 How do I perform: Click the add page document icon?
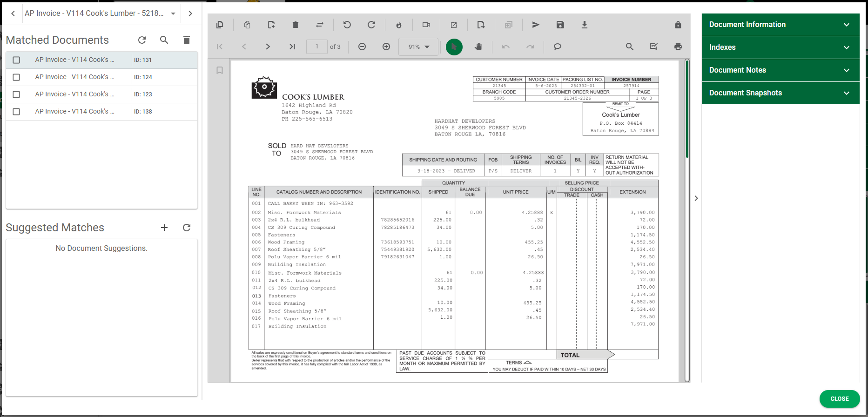point(271,25)
